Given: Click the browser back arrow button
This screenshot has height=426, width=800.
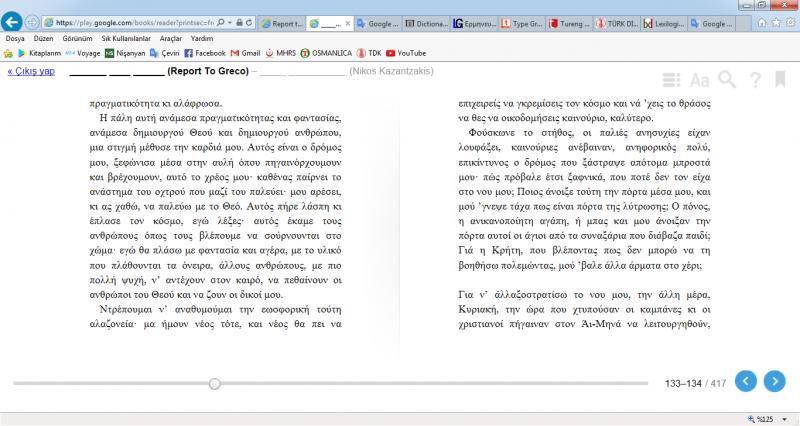Looking at the screenshot, I should 11,22.
